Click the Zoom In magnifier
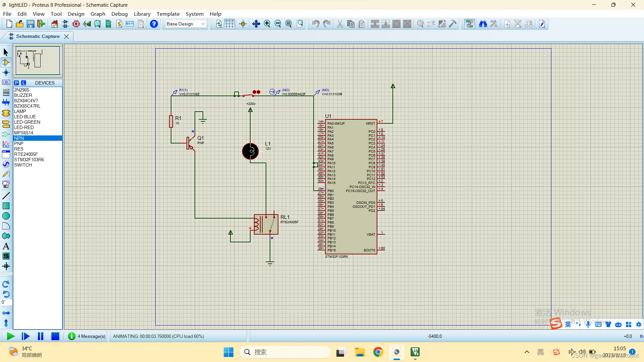The image size is (644, 362). coord(267,24)
